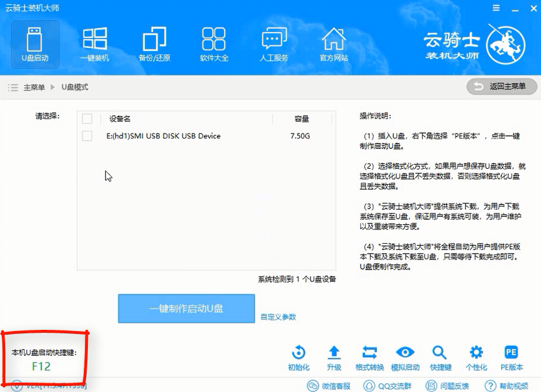Switch to the 一键装机 tab
The height and width of the screenshot is (392, 541).
pos(94,44)
